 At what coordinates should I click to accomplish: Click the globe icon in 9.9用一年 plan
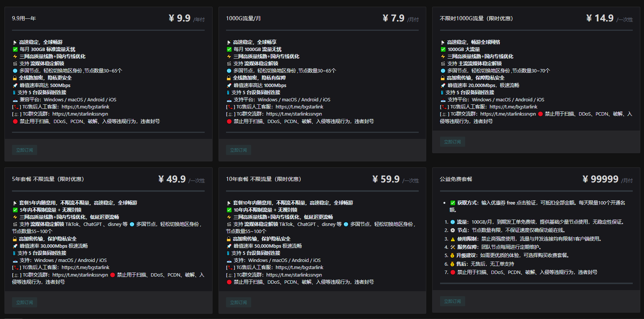tap(15, 71)
